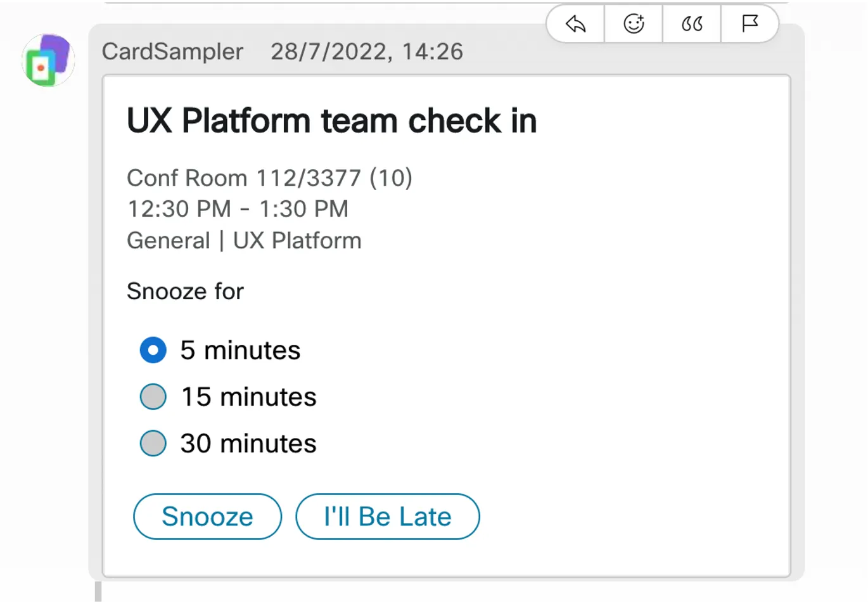Click the 30 minutes text label
This screenshot has height=604, width=868.
[248, 443]
